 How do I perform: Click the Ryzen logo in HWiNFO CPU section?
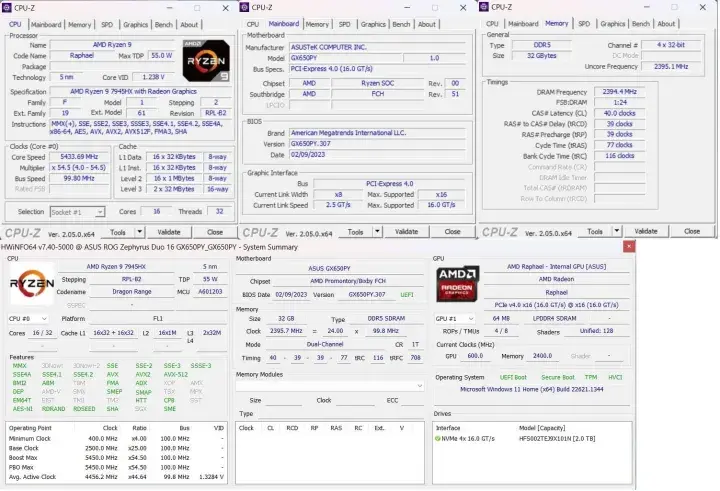pos(32,283)
